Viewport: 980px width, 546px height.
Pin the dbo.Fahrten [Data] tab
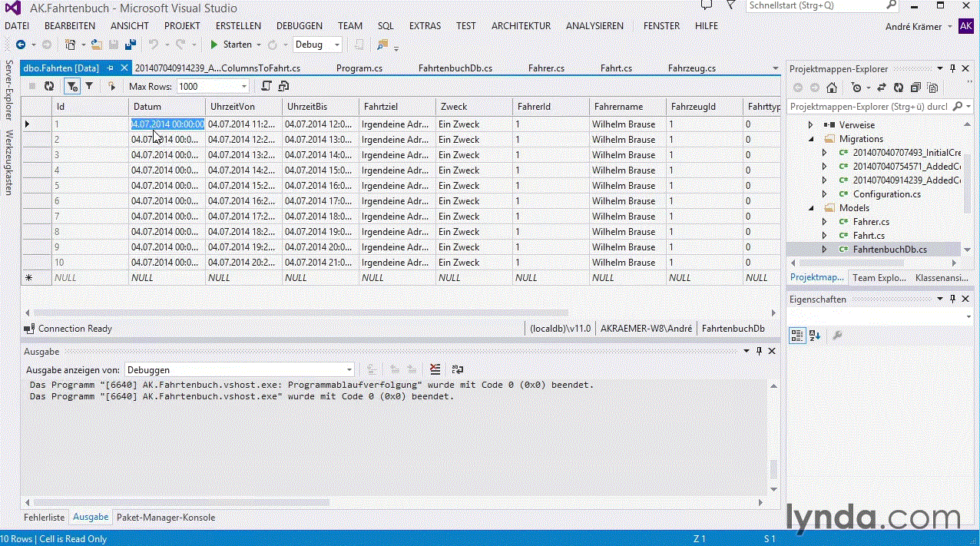coord(111,68)
